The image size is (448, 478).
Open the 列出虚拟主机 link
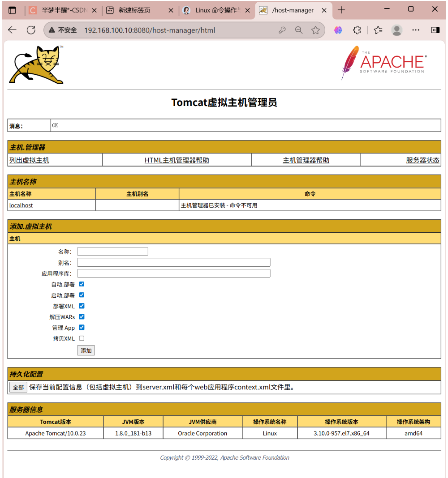(29, 160)
